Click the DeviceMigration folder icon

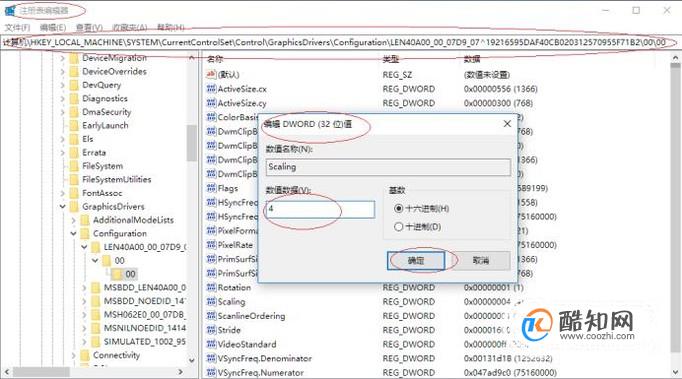(x=74, y=58)
